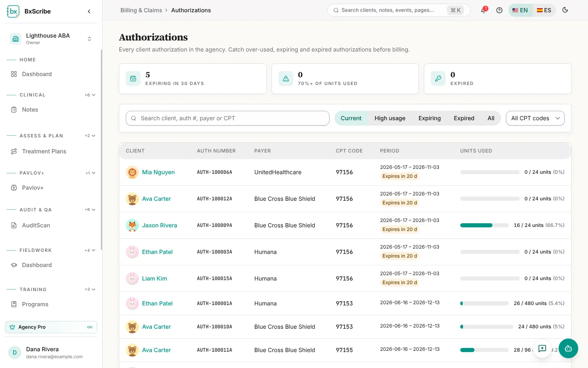
Task: Open the notifications bell icon
Action: click(483, 10)
